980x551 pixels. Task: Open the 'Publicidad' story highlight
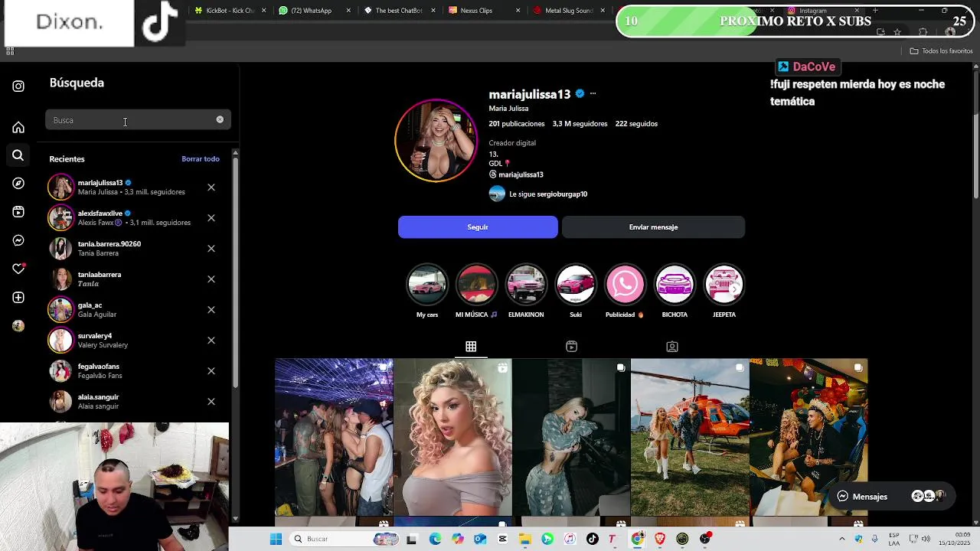625,284
